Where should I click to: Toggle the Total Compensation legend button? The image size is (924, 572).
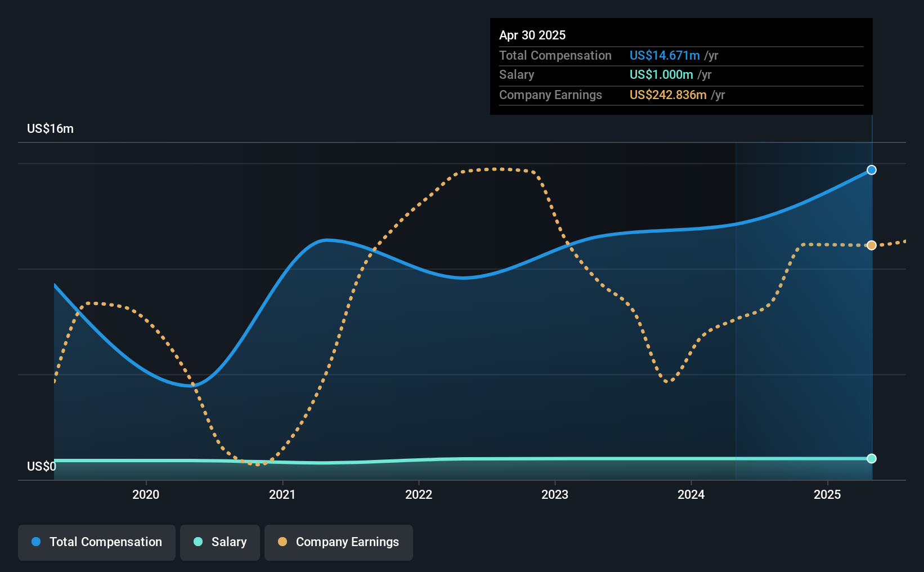point(96,542)
